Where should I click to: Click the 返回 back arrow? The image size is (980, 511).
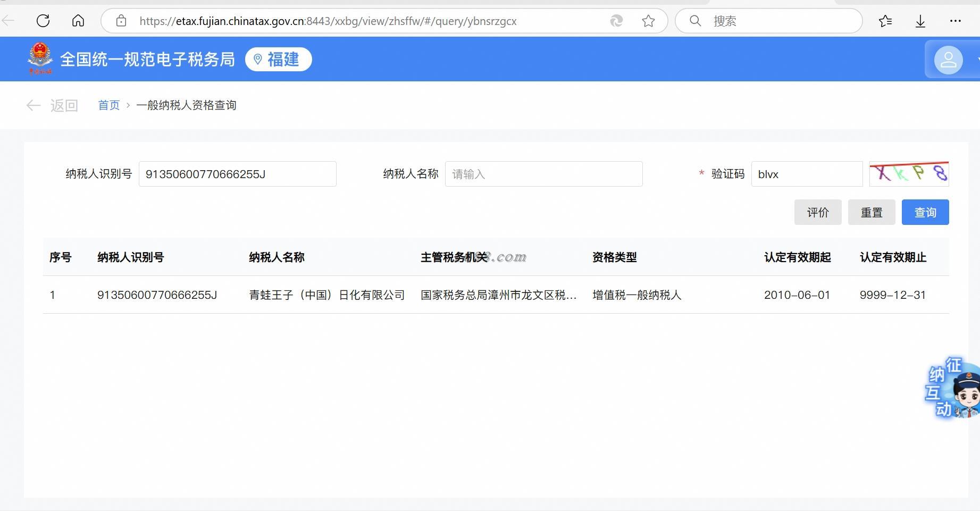pos(33,105)
